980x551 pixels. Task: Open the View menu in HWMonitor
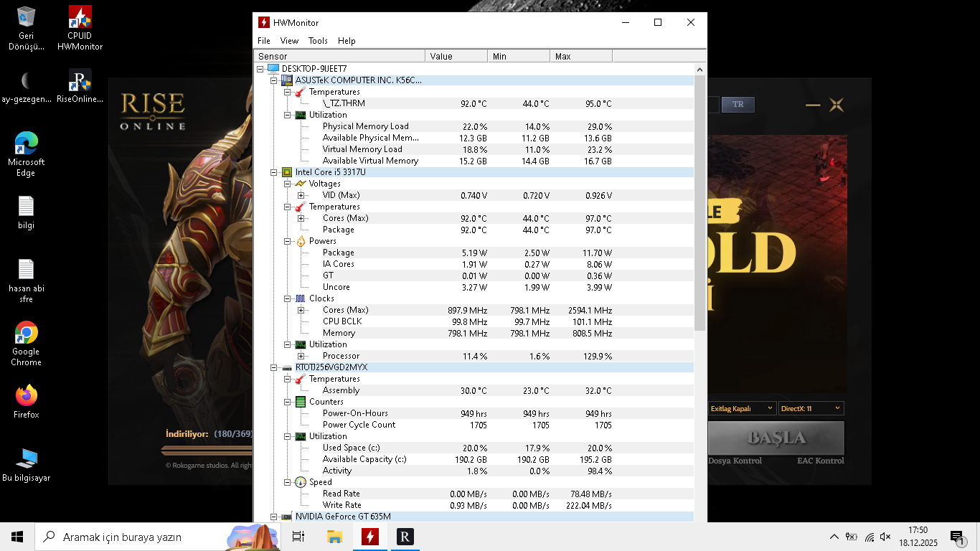(289, 41)
